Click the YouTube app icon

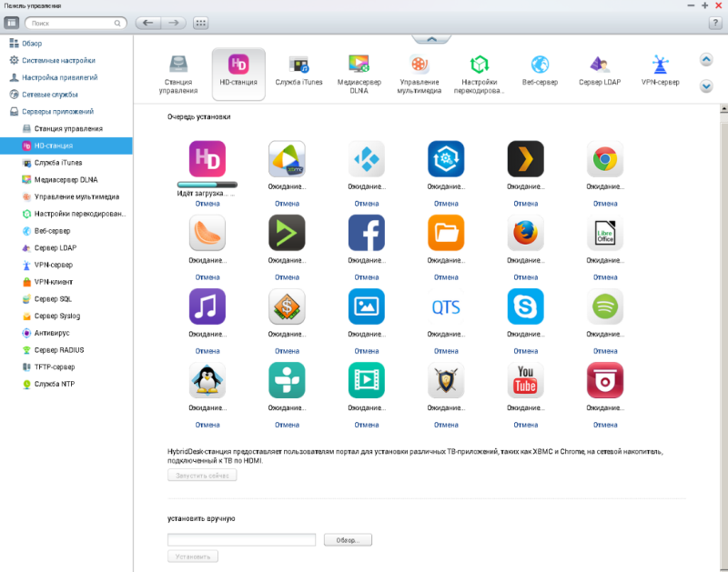pyautogui.click(x=526, y=380)
